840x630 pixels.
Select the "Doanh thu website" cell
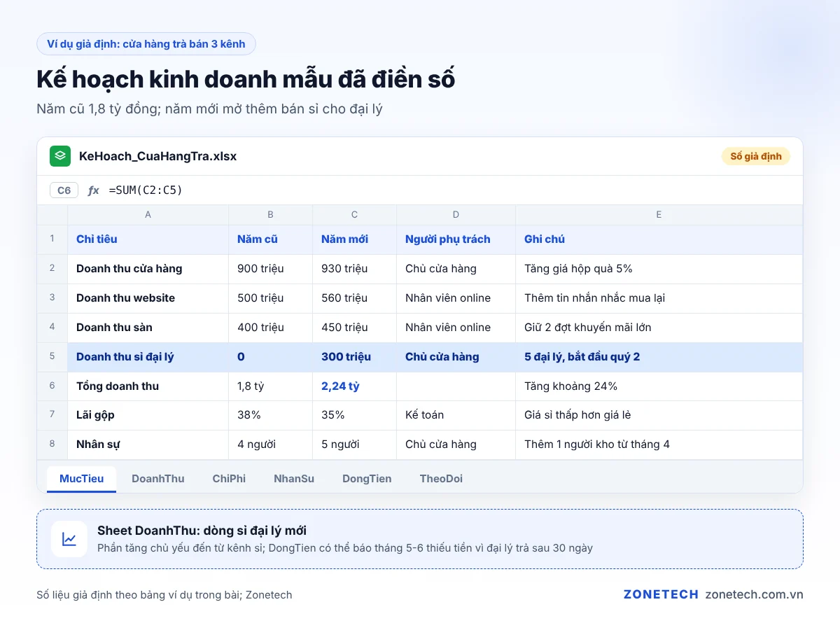(148, 298)
